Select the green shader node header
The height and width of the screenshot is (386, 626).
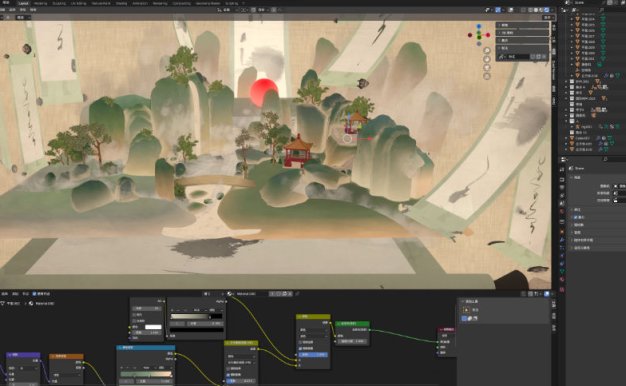[x=353, y=324]
